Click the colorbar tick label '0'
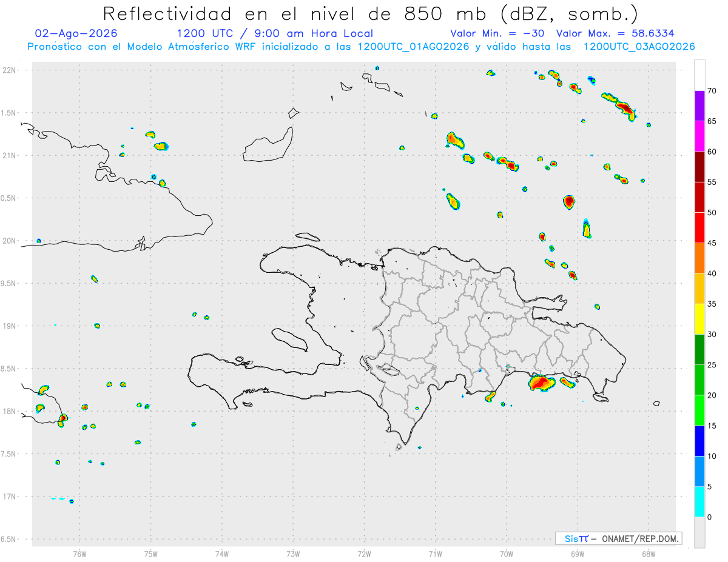This screenshot has height=562, width=728. [709, 517]
